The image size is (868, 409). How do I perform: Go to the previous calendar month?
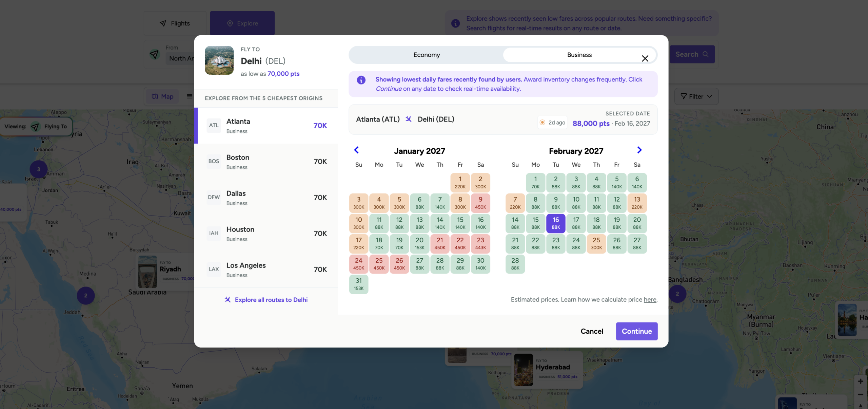click(x=356, y=150)
